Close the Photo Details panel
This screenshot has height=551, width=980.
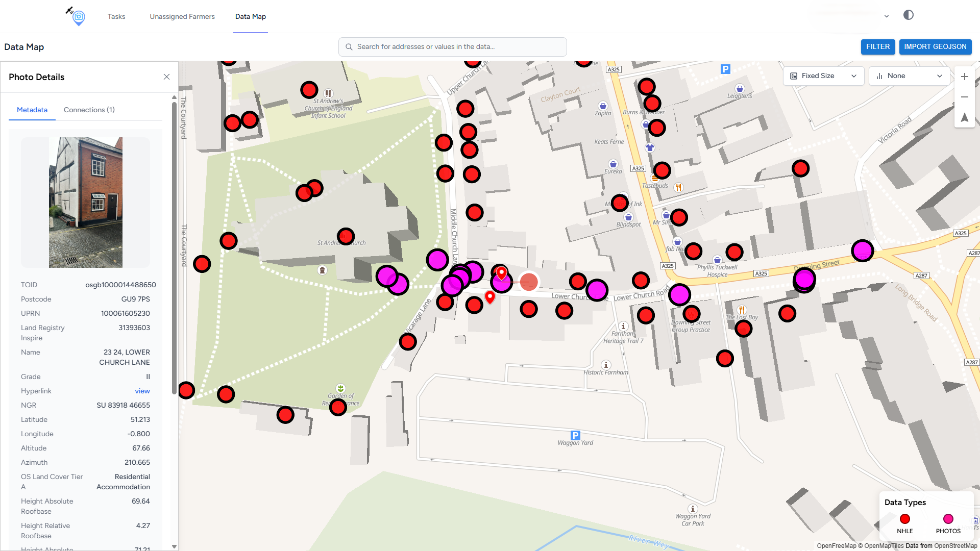(x=166, y=77)
